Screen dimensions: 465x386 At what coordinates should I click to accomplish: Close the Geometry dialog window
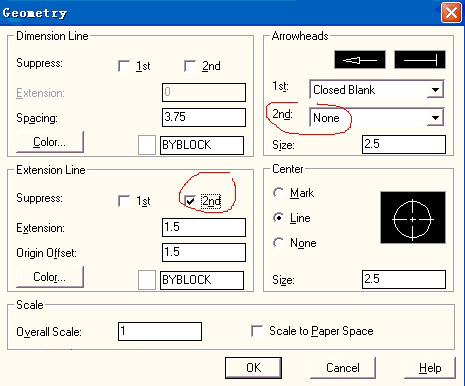coord(451,13)
